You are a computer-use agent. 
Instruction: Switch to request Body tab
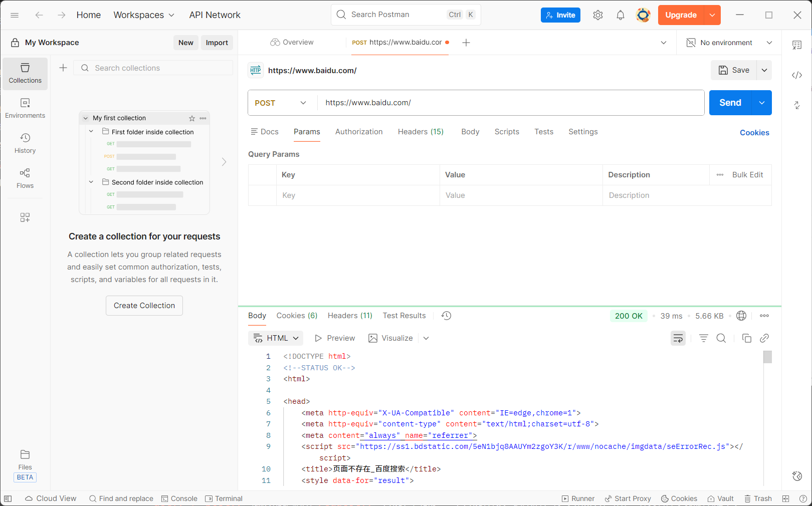pos(470,132)
